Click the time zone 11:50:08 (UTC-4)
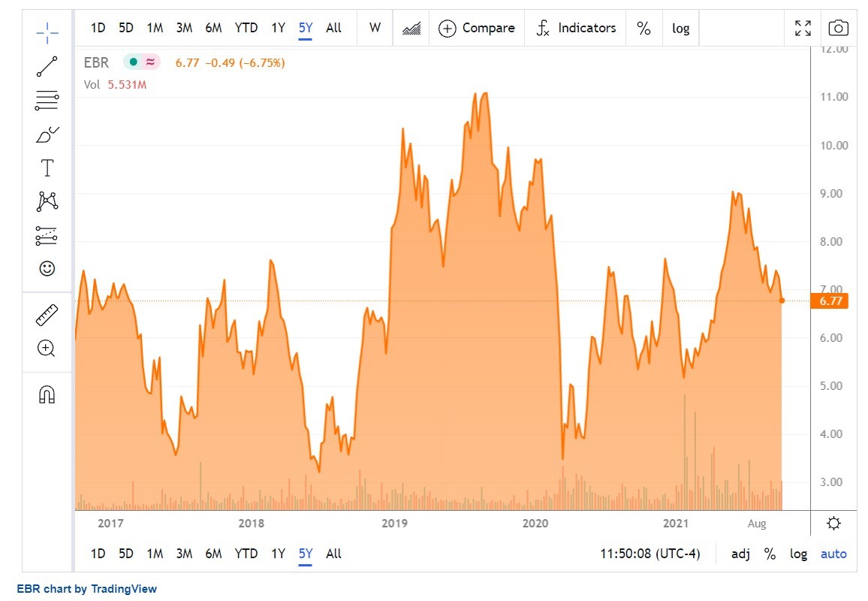This screenshot has width=868, height=601. (x=650, y=554)
